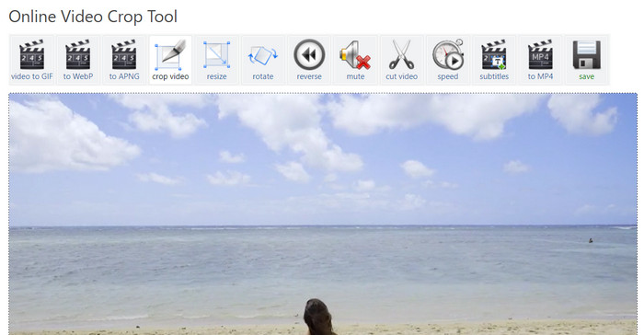
Task: Click the floppy disk save icon
Action: [587, 54]
